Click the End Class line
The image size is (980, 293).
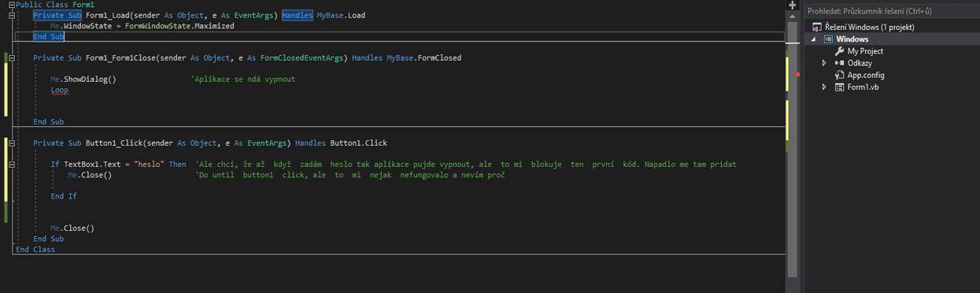click(35, 249)
